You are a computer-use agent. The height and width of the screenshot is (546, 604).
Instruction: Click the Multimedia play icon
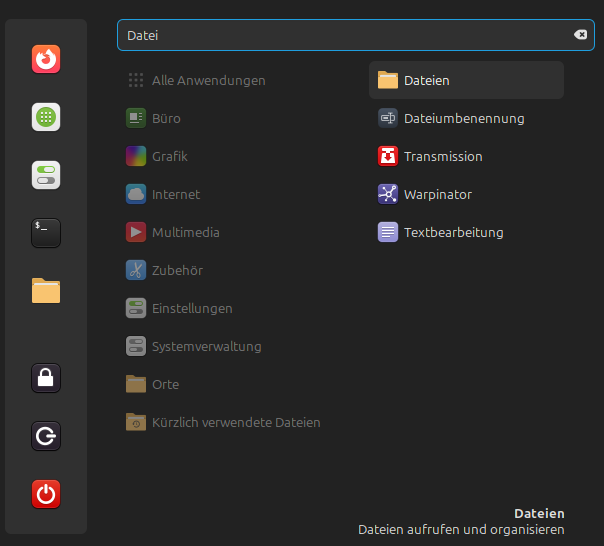click(136, 232)
